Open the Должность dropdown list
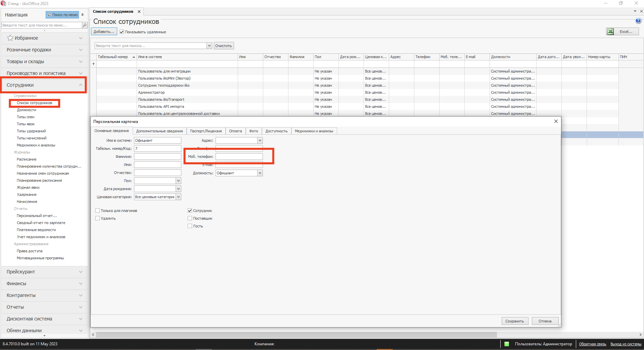644x350 pixels. tap(260, 173)
